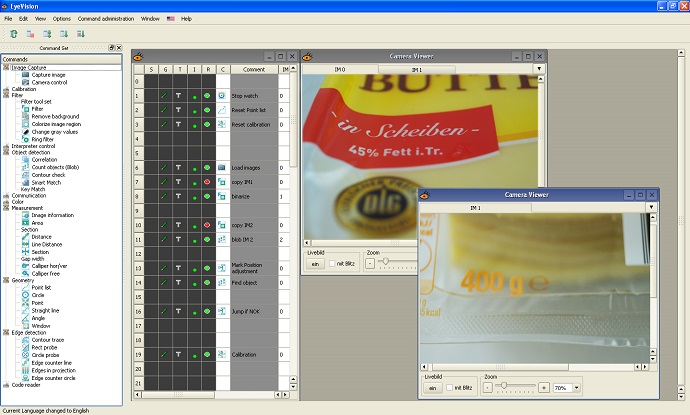The image size is (690, 415).
Task: Select the Circle probe command
Action: (45, 355)
